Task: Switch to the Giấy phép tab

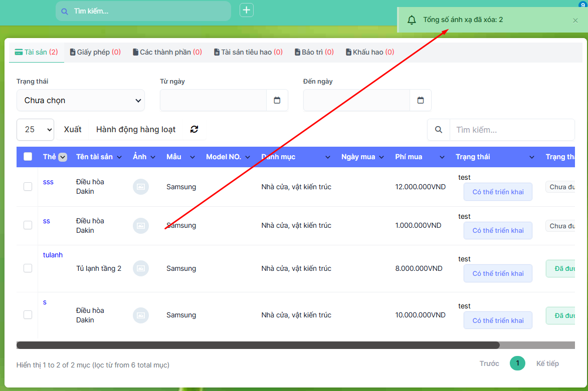Action: 95,52
